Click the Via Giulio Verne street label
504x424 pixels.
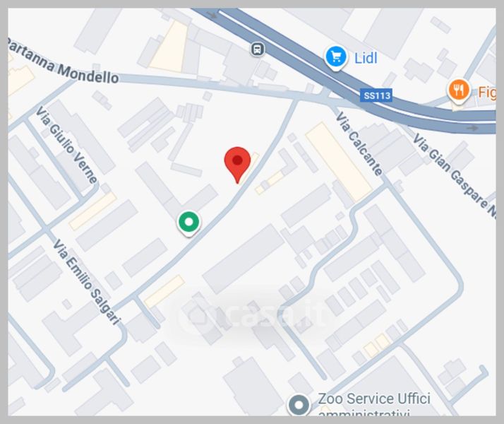66,146
